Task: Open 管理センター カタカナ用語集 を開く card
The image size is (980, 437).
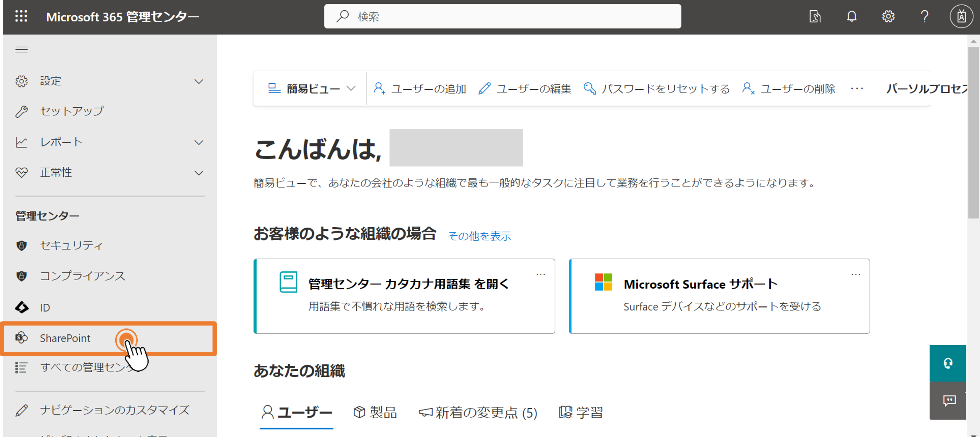Action: [404, 296]
